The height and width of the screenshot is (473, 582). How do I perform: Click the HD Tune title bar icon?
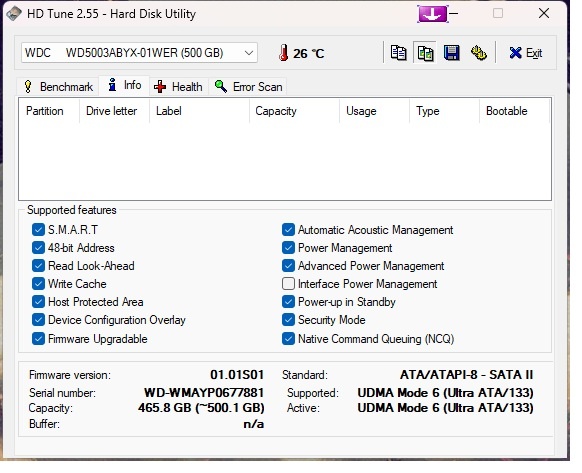(14, 14)
